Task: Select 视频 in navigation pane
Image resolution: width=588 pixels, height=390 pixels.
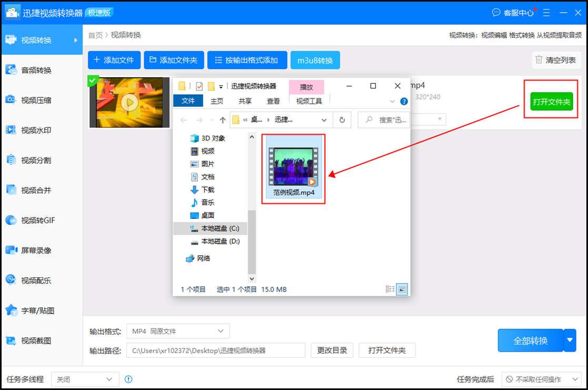Action: 203,151
